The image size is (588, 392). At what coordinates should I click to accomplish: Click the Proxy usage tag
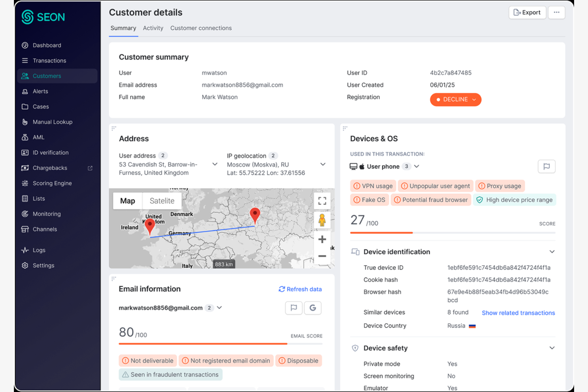coord(500,186)
